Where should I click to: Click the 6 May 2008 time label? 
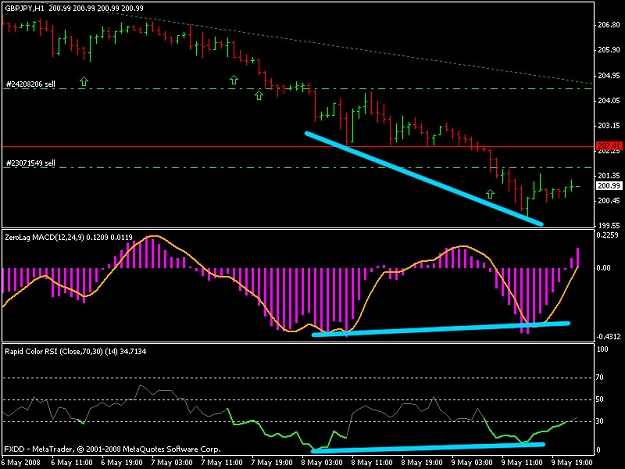[x=21, y=463]
